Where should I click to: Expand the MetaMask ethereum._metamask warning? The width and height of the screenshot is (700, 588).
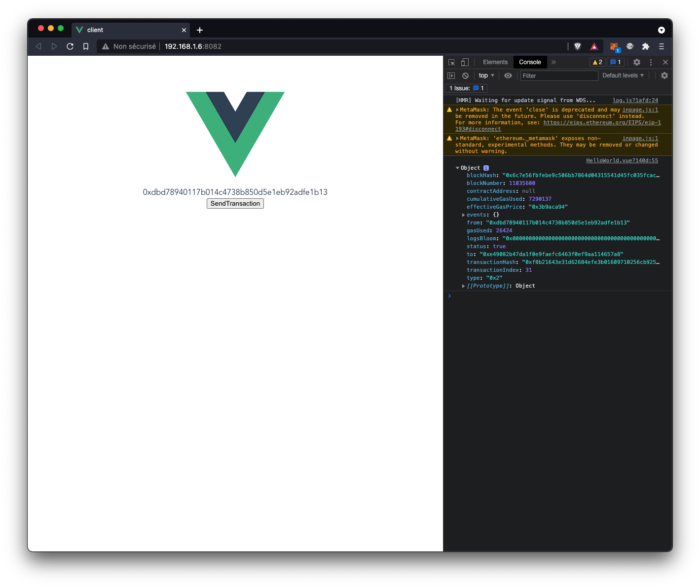tap(457, 139)
